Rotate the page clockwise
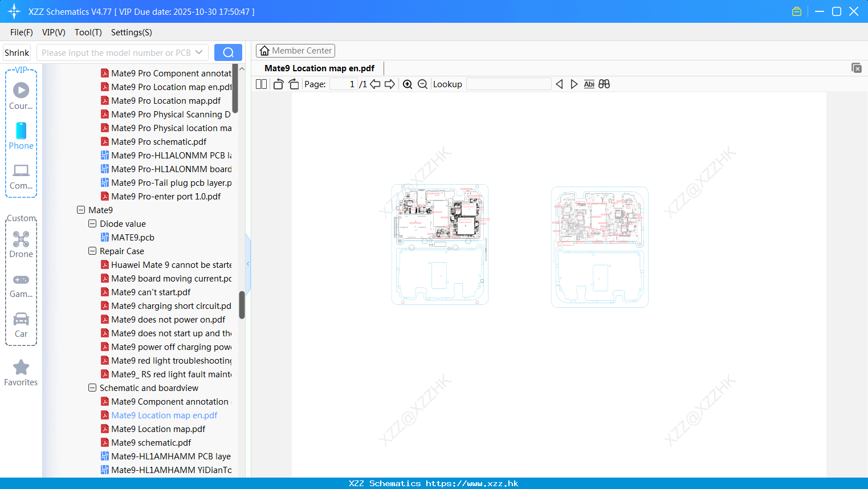The height and width of the screenshot is (489, 868). (x=294, y=84)
